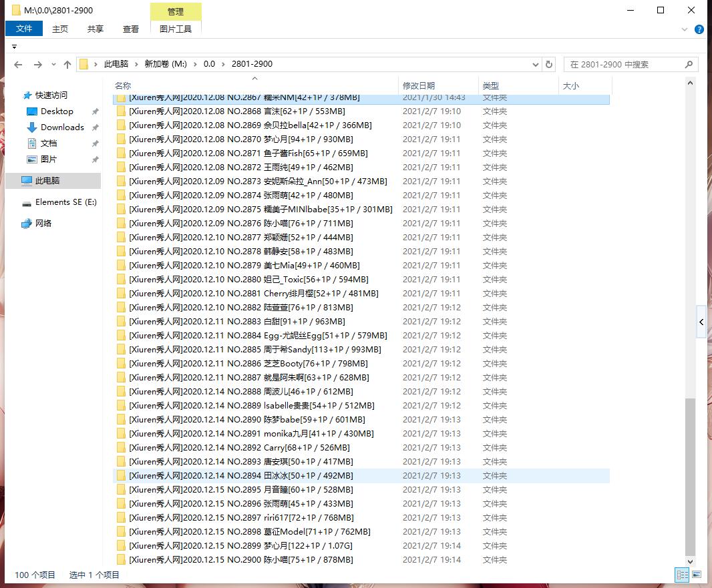
Task: Go up one folder level
Action: click(67, 65)
